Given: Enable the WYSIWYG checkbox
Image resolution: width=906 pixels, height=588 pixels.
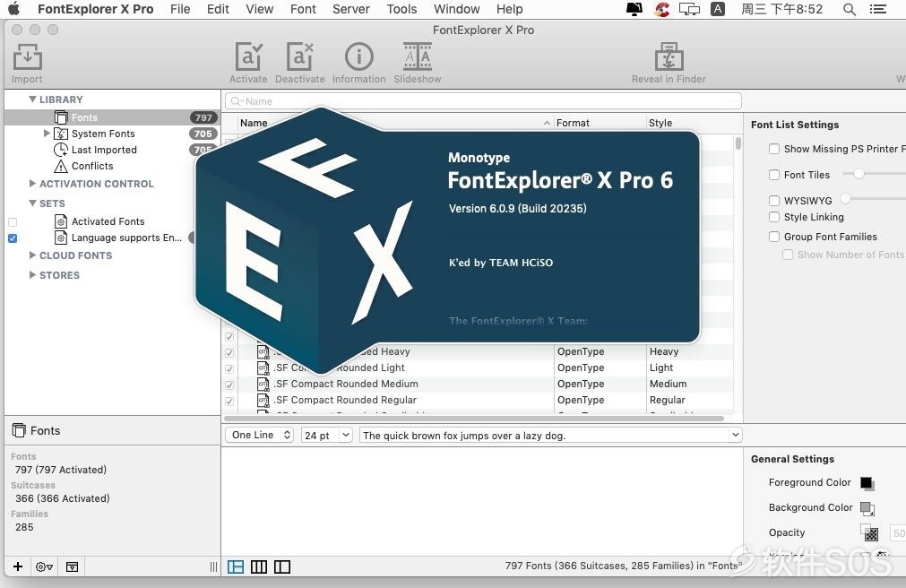Looking at the screenshot, I should 774,201.
